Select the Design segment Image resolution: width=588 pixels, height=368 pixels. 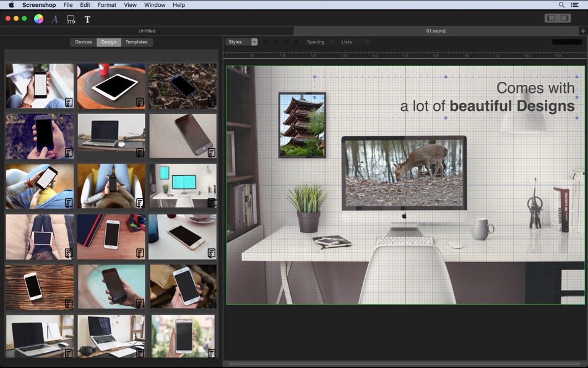tap(109, 42)
